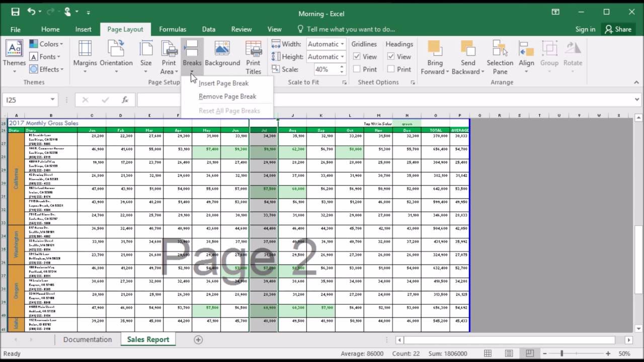Open the Print Area icon
The width and height of the screenshot is (644, 362).
tap(169, 49)
